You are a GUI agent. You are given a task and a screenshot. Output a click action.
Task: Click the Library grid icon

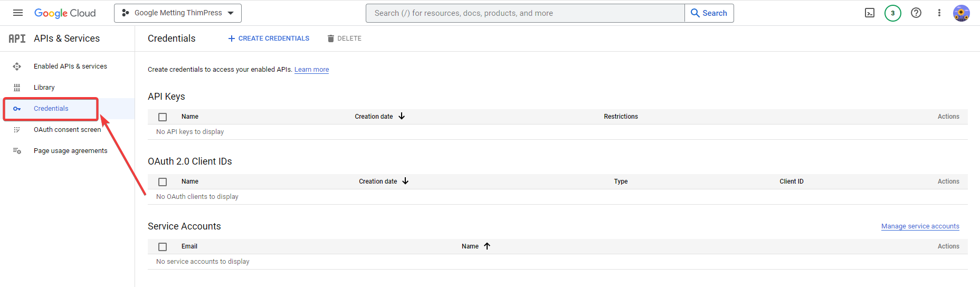click(17, 88)
